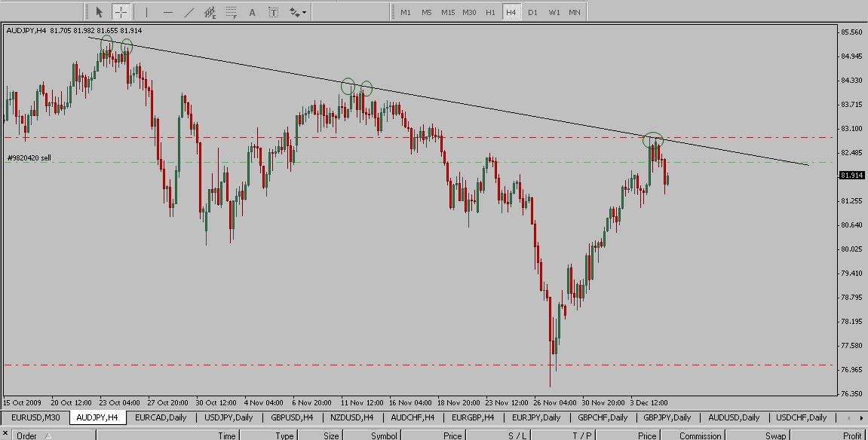Image resolution: width=868 pixels, height=440 pixels.
Task: Select the text (A) tool
Action: tap(252, 12)
